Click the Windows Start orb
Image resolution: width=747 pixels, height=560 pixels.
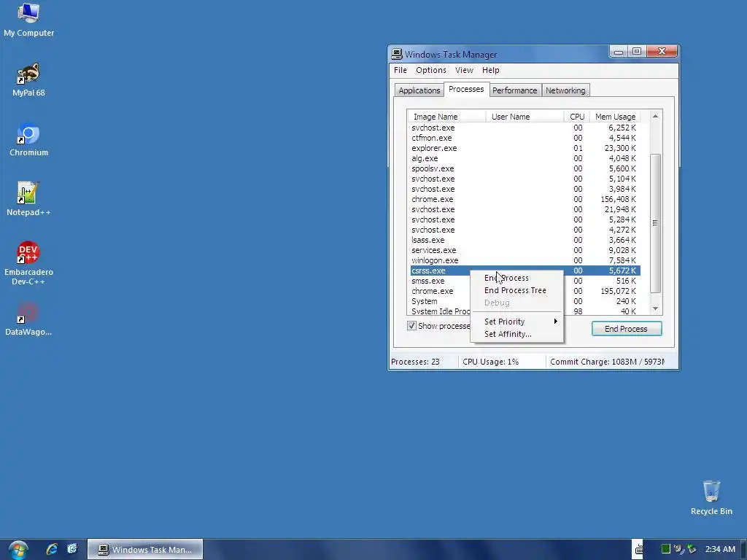click(x=18, y=550)
